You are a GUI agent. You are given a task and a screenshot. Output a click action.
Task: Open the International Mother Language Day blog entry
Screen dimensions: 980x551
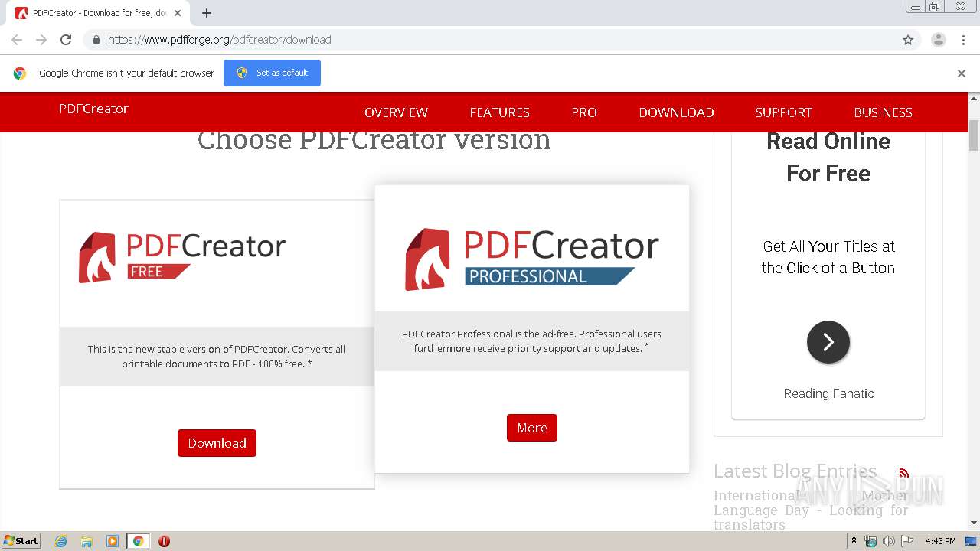pyautogui.click(x=811, y=510)
